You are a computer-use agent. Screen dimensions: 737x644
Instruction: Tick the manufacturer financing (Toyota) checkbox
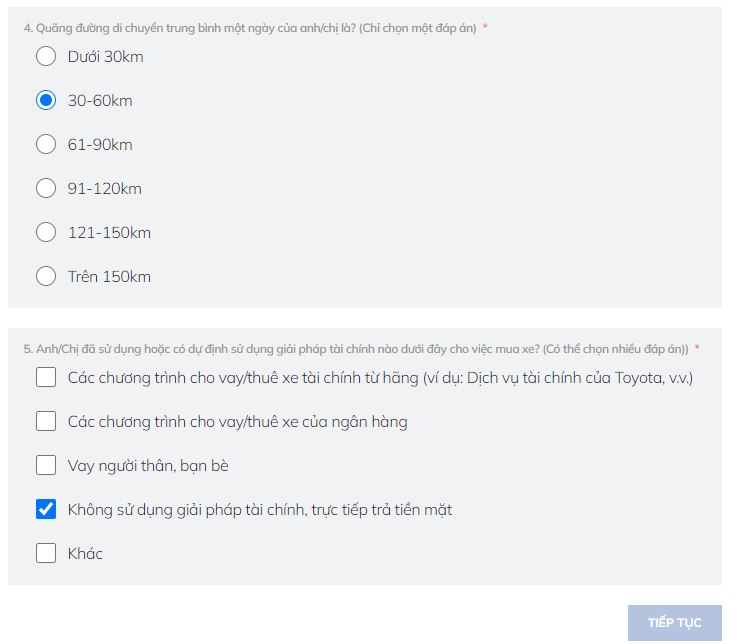click(x=46, y=377)
